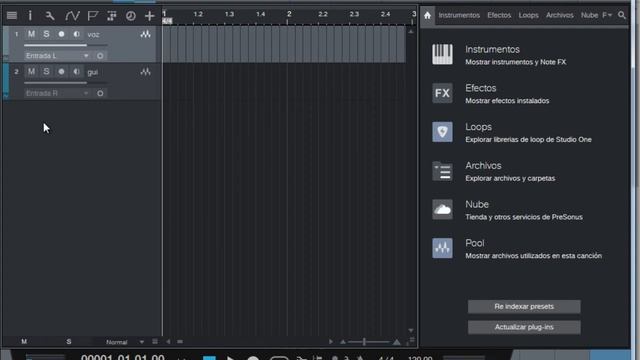Click the Record transport button
Viewport: 640px width, 360px height.
pos(253,358)
